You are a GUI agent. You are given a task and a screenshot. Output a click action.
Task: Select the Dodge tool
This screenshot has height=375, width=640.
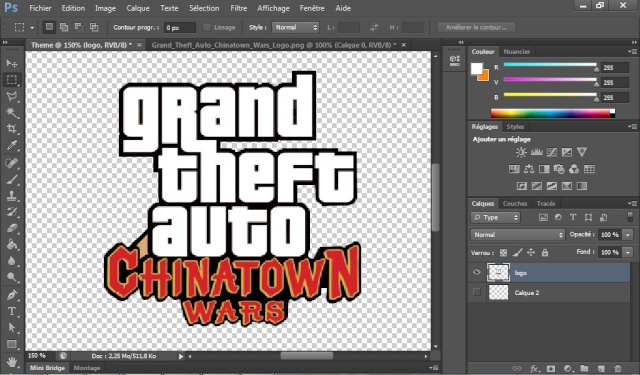(x=12, y=277)
